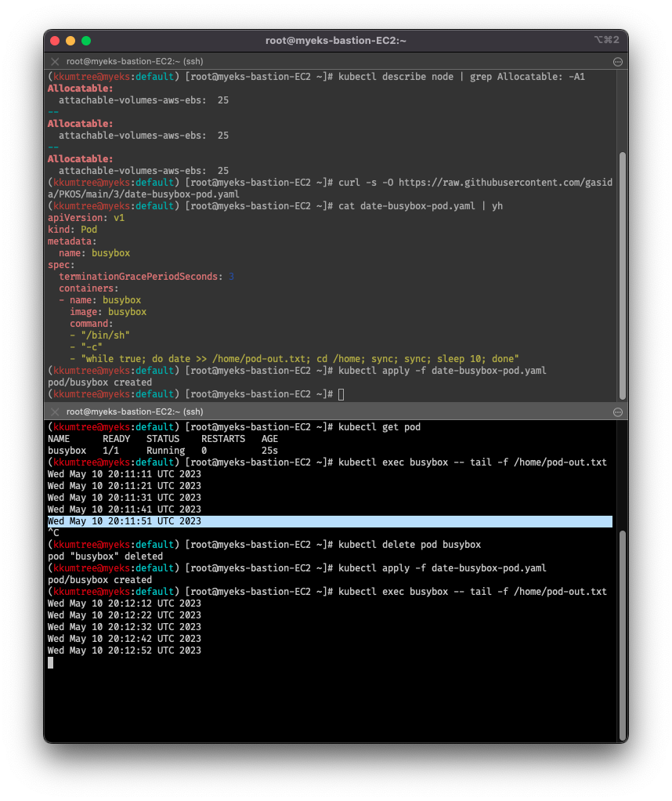
Task: Open the upper pane options circle icon
Action: [x=618, y=62]
